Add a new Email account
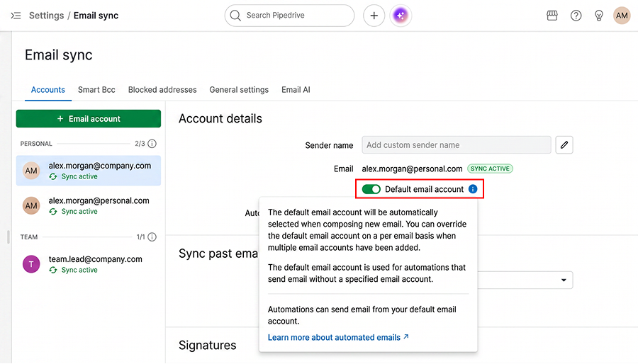Viewport: 638px width, 364px height. coord(89,119)
